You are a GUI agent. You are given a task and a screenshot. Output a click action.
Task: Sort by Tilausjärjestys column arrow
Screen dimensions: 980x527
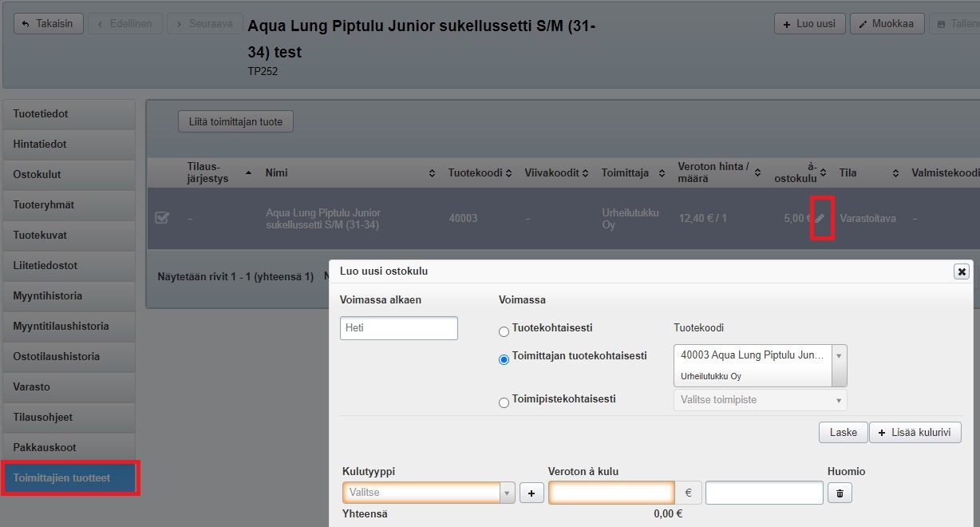(248, 172)
